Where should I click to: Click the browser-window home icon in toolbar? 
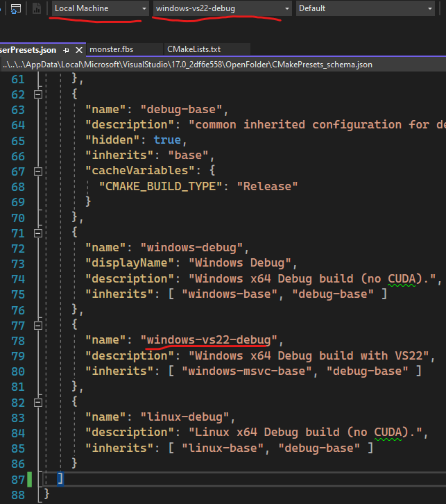point(15,9)
